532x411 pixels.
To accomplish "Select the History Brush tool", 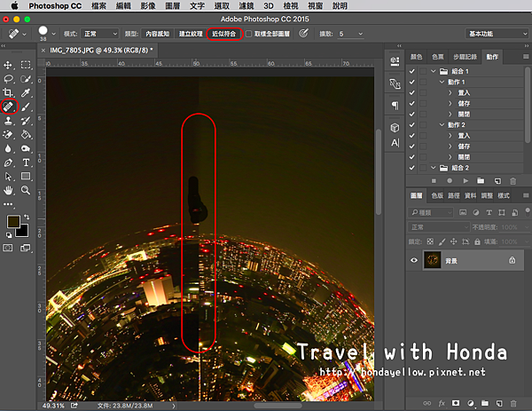I will coord(26,121).
